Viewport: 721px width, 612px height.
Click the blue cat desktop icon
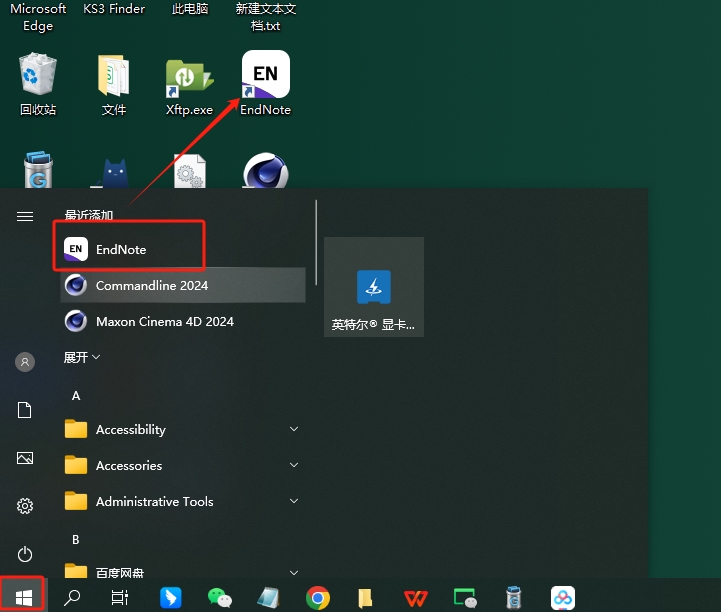[x=114, y=173]
